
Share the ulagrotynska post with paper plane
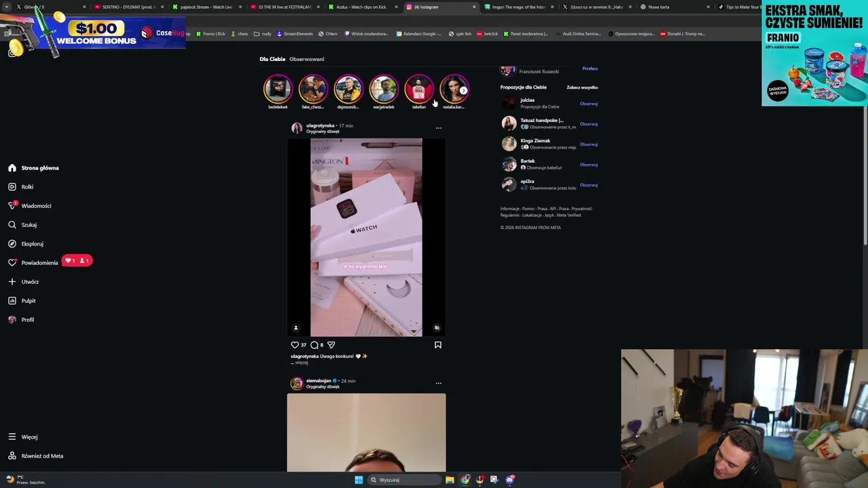click(331, 345)
